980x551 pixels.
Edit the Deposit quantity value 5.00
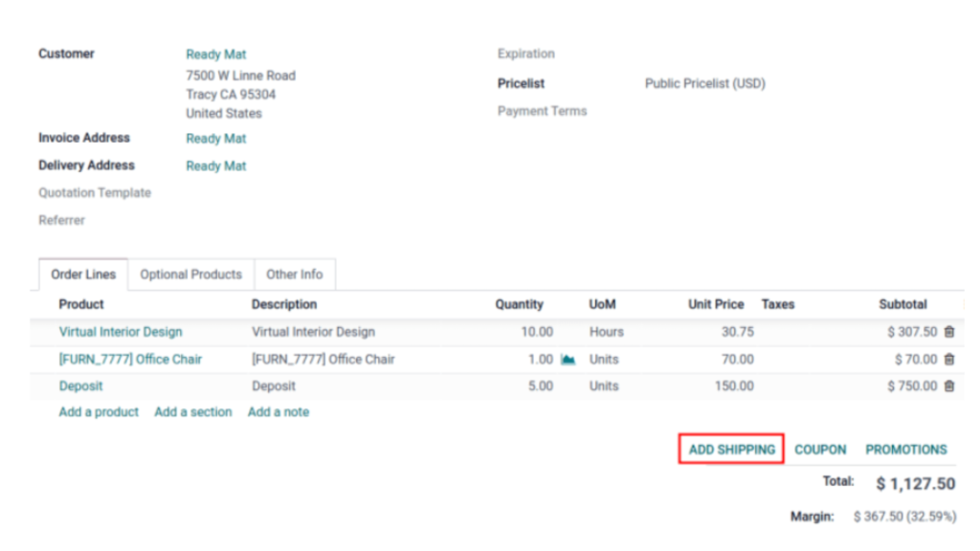(540, 386)
